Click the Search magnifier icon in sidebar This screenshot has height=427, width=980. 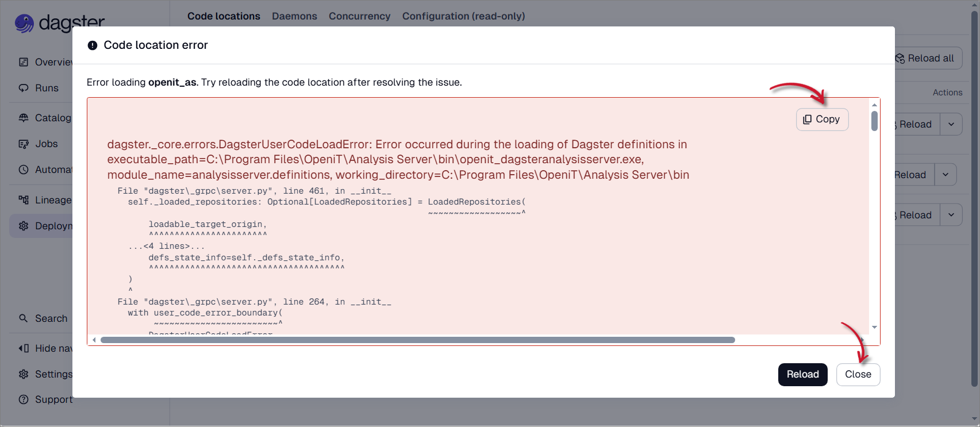[24, 318]
